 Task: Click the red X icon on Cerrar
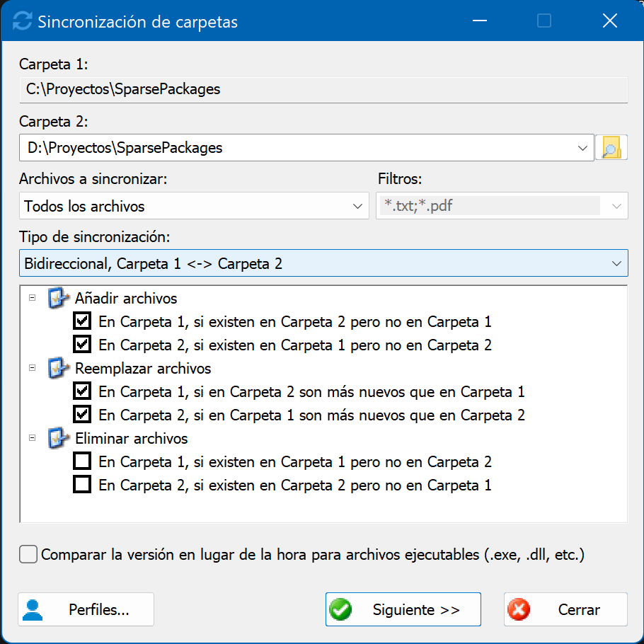(x=519, y=609)
